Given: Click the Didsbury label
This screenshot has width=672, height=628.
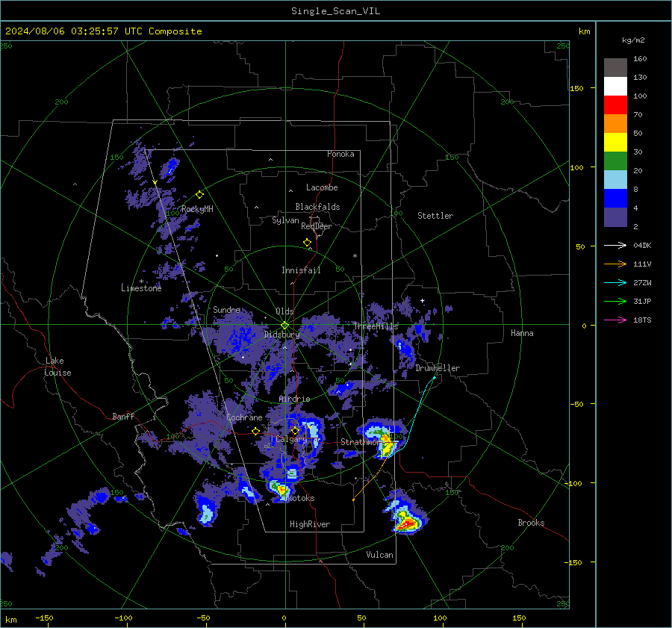Looking at the screenshot, I should (281, 335).
